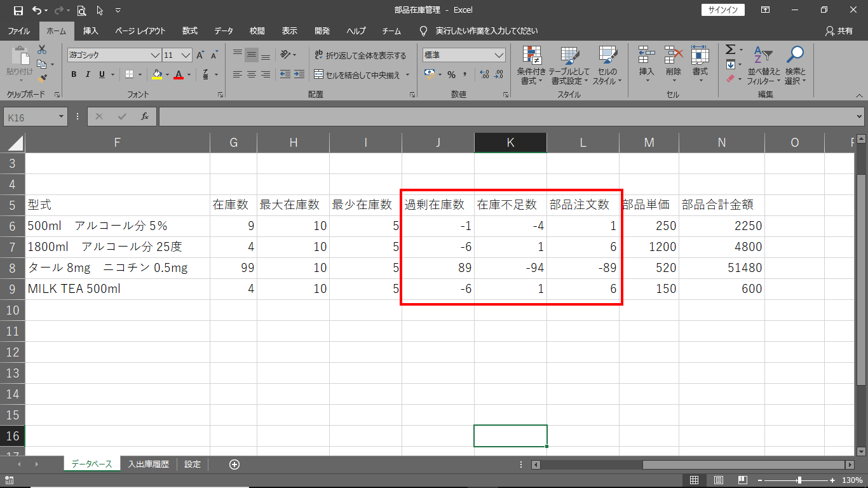The width and height of the screenshot is (868, 488).
Task: Open the Conditional Formatting (条件付き書式) dropdown
Action: click(532, 65)
